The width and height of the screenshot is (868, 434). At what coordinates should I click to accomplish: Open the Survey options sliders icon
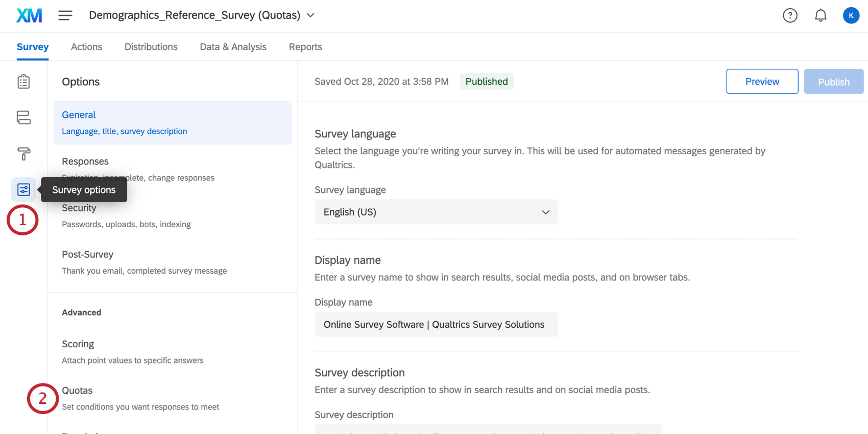[x=23, y=189]
